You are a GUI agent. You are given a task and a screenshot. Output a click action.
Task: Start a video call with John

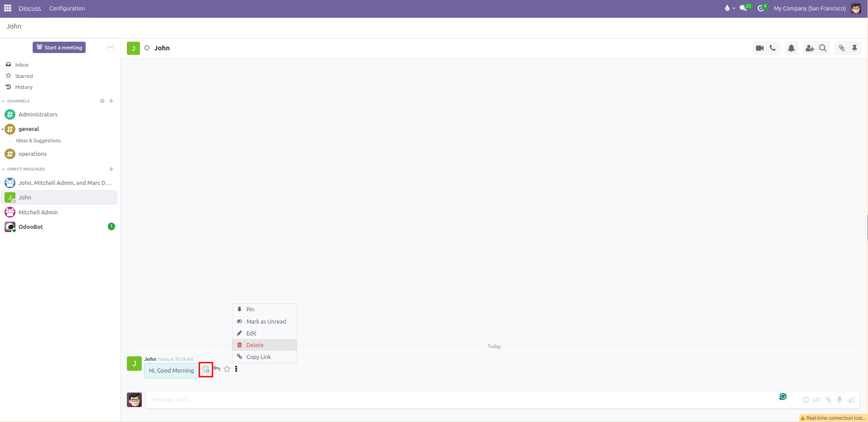pyautogui.click(x=760, y=48)
